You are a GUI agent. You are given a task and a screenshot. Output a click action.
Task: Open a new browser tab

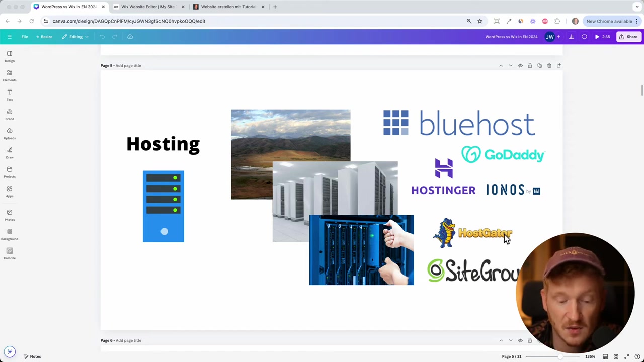(275, 7)
